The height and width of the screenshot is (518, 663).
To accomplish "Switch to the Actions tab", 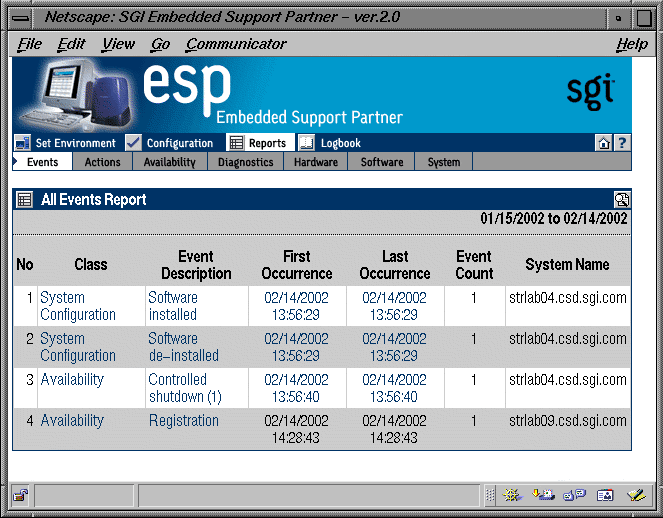I will (x=102, y=162).
